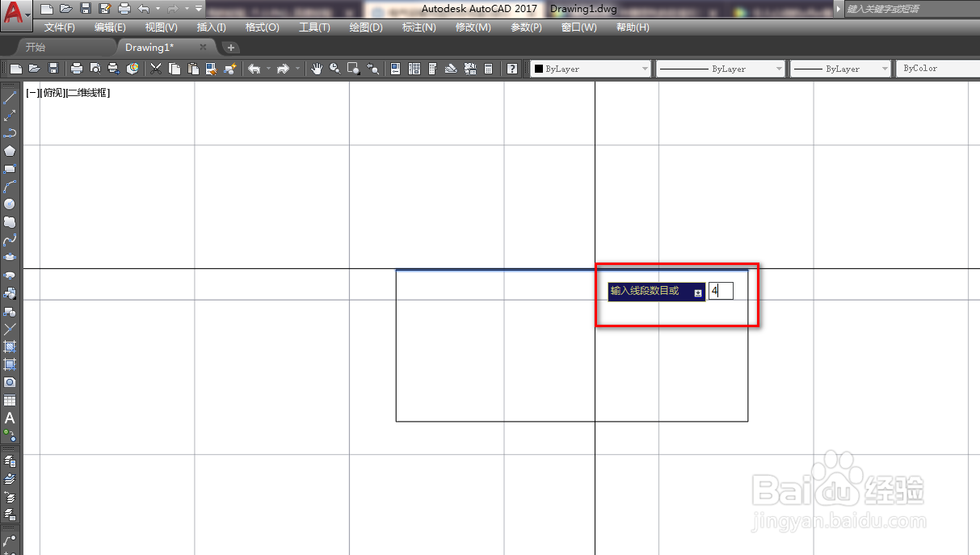Select the Polygon tool

10,150
